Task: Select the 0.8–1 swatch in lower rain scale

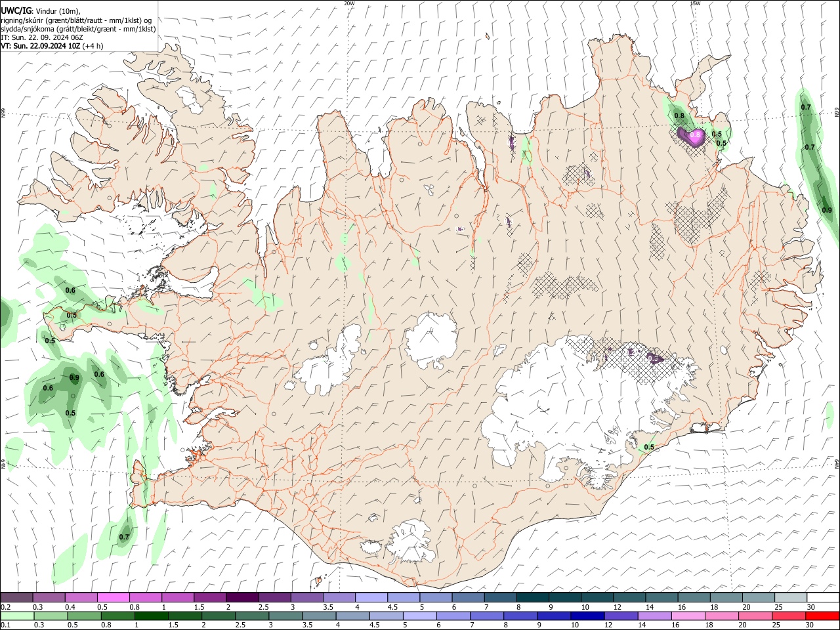Action: [118, 616]
